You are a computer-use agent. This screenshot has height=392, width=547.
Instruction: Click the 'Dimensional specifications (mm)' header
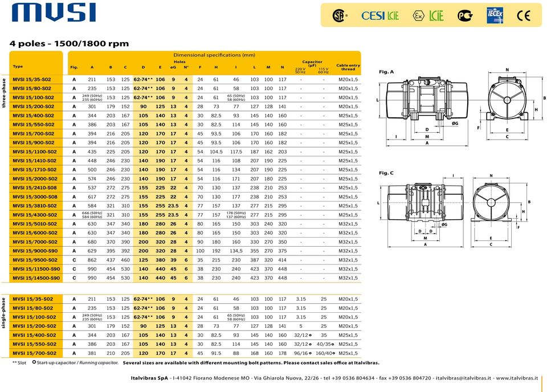214,55
